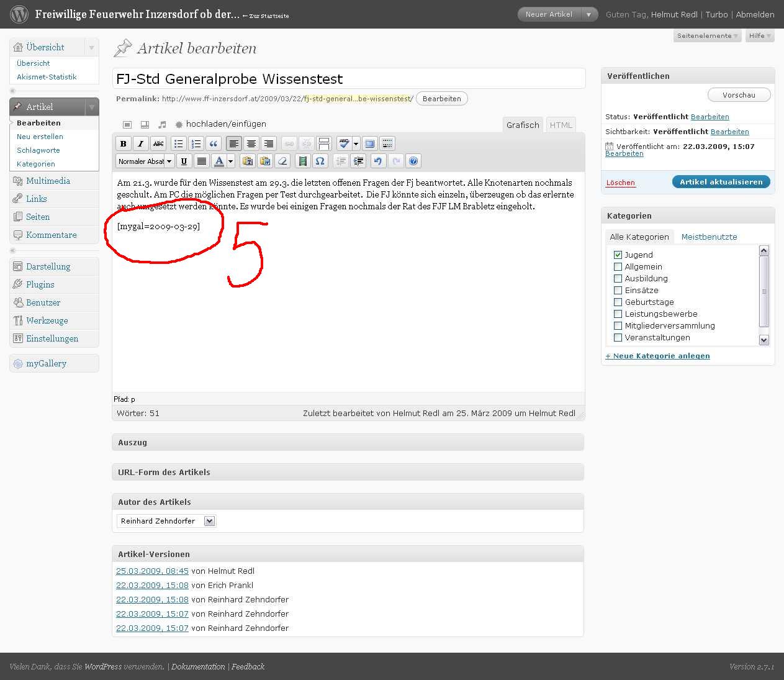Open the 25.03.2009, 08:45 revision link

pyautogui.click(x=152, y=571)
